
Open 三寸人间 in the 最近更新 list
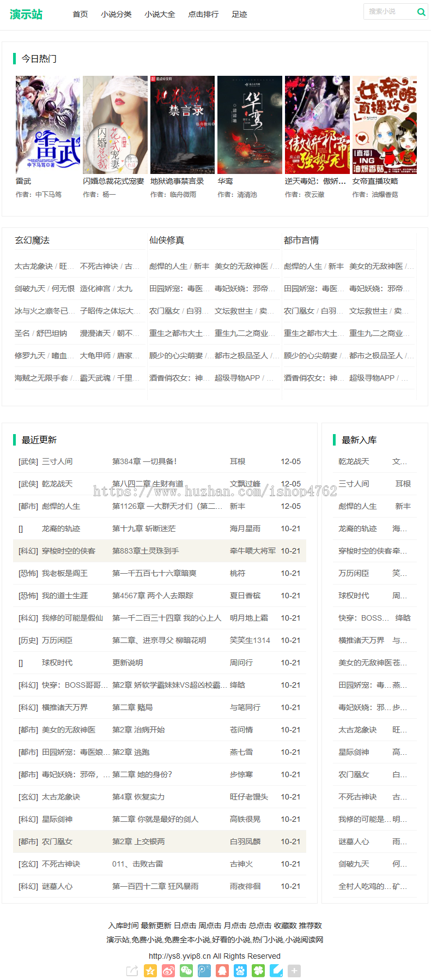(x=57, y=461)
